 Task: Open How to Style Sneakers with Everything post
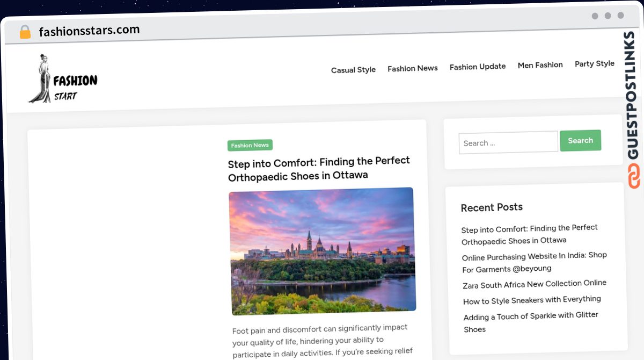[532, 300]
